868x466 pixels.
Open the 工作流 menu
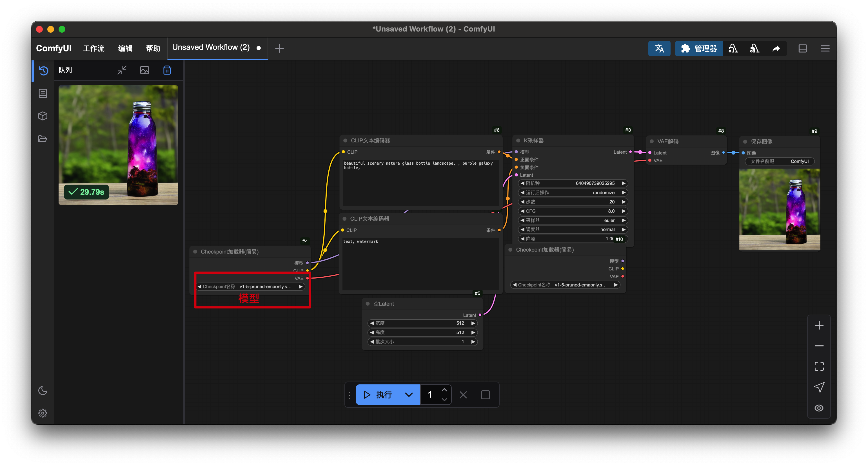(x=93, y=48)
